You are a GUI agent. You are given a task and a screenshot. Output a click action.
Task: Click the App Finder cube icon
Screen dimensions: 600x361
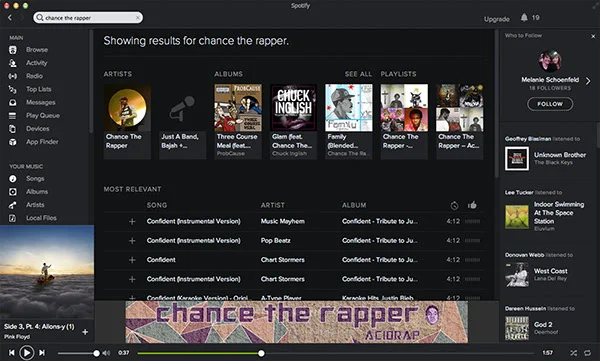13,142
